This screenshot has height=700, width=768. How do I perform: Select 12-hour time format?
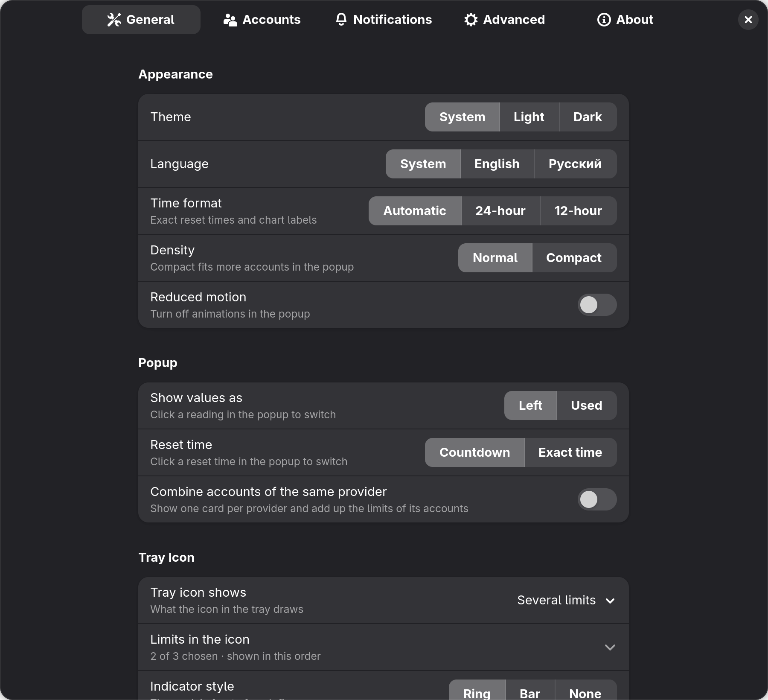pyautogui.click(x=579, y=211)
